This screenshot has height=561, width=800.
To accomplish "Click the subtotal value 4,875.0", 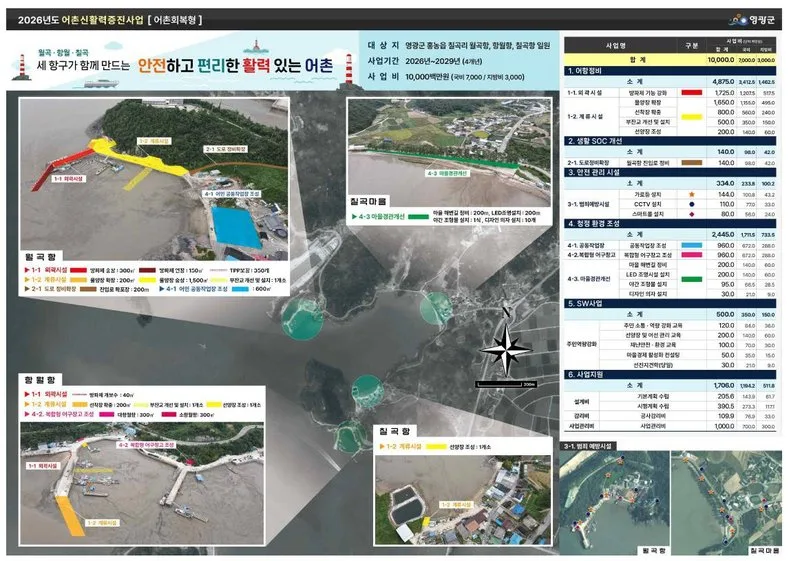I will point(723,82).
